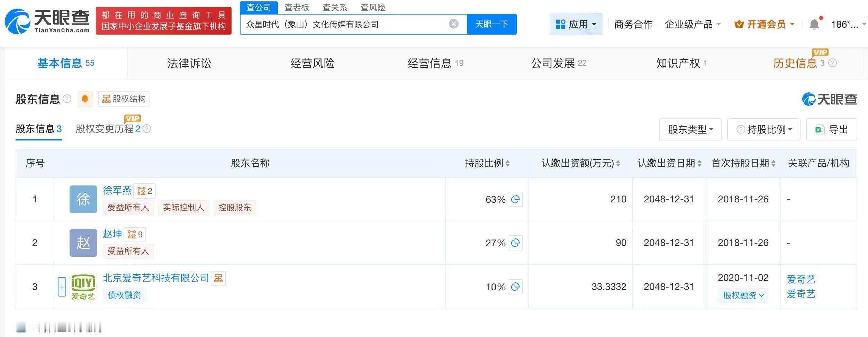868x337 pixels.
Task: Switch to the 法律诉讼 tab
Action: tap(189, 63)
